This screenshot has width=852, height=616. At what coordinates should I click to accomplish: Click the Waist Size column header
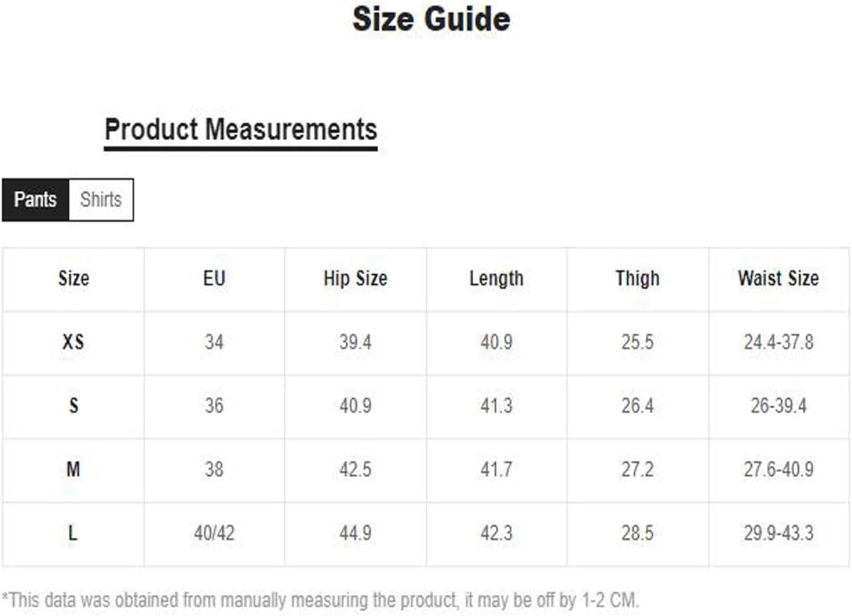click(778, 279)
